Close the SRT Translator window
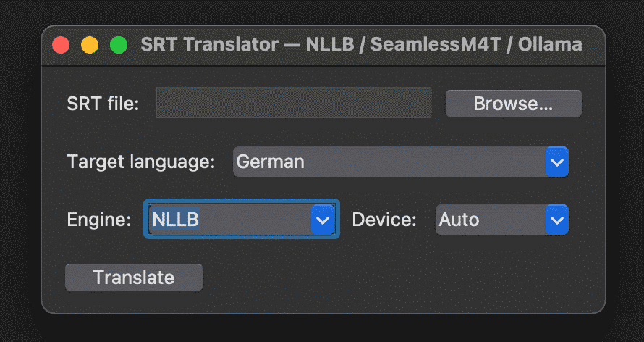The width and height of the screenshot is (644, 342). pos(61,45)
